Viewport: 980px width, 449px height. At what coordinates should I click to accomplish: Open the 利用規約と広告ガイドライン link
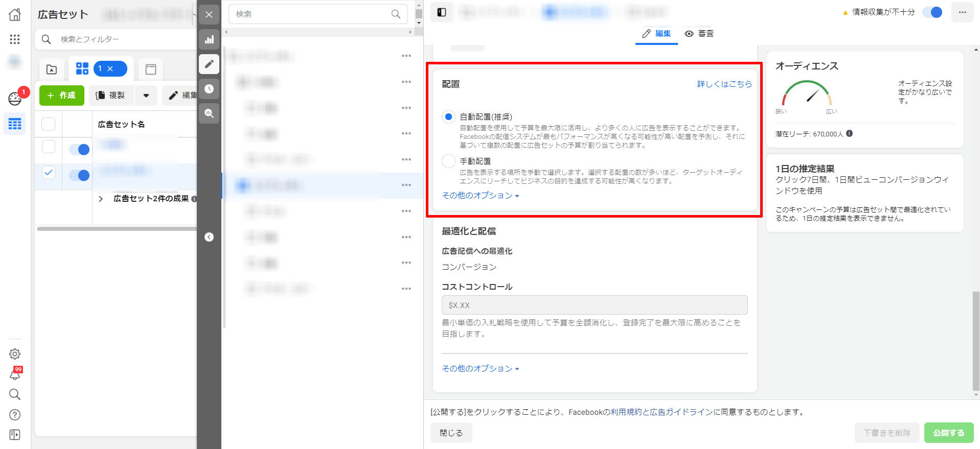(x=662, y=412)
